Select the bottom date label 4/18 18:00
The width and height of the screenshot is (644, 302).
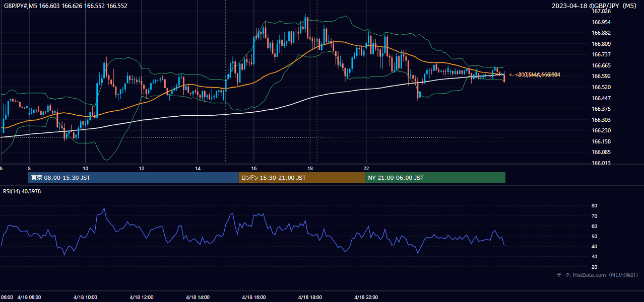(x=310, y=297)
